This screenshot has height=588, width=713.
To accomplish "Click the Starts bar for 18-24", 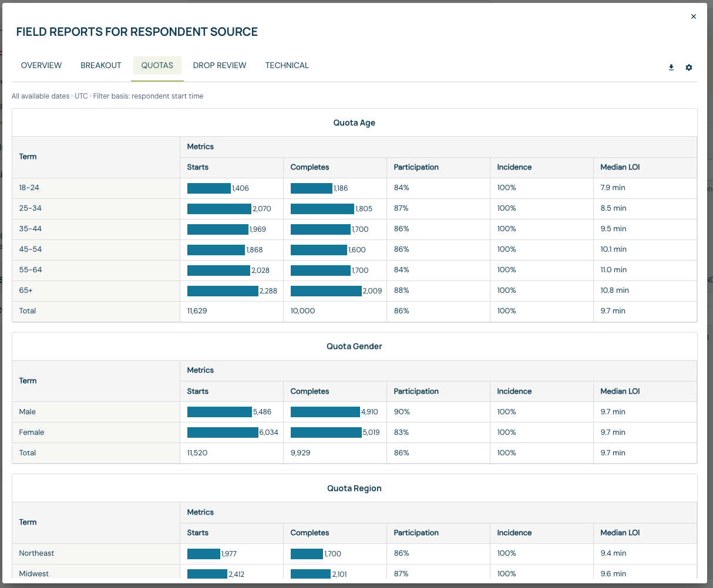I will [x=209, y=188].
